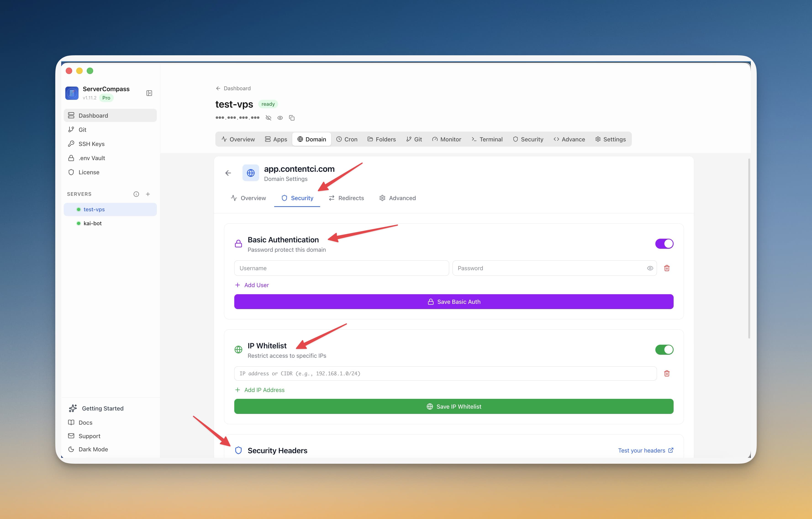Save the Basic Auth settings
Viewport: 812px width, 519px height.
pos(453,302)
